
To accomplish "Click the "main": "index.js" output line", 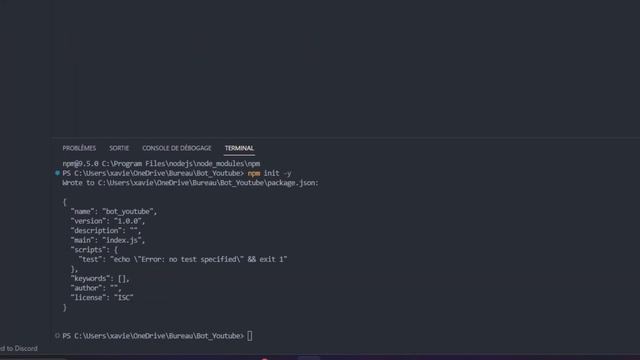I will click(x=108, y=240).
